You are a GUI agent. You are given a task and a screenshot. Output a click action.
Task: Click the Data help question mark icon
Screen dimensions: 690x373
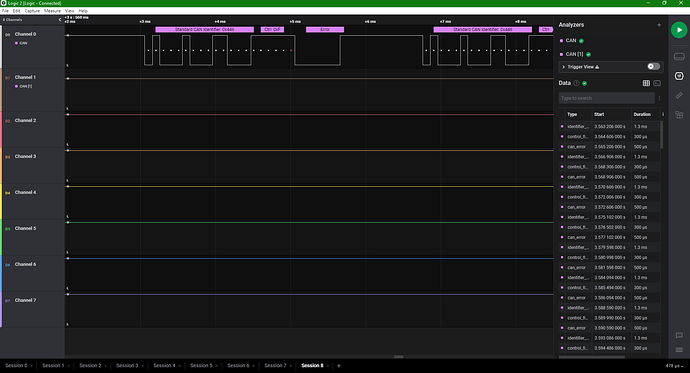tap(576, 83)
